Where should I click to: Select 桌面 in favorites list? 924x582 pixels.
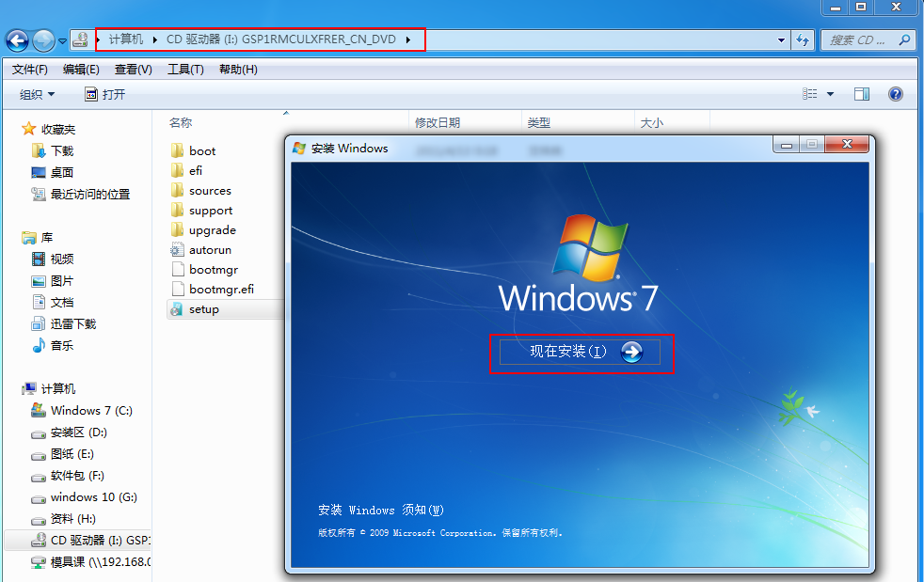[x=61, y=173]
